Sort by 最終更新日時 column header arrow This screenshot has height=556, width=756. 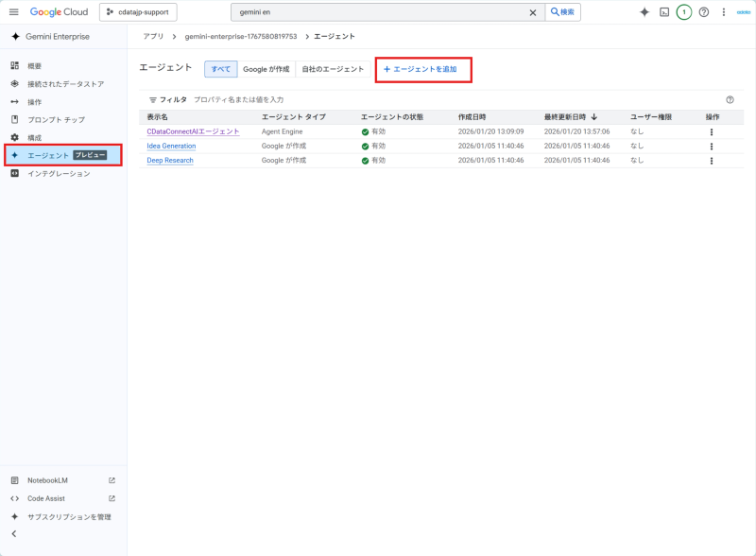point(593,117)
